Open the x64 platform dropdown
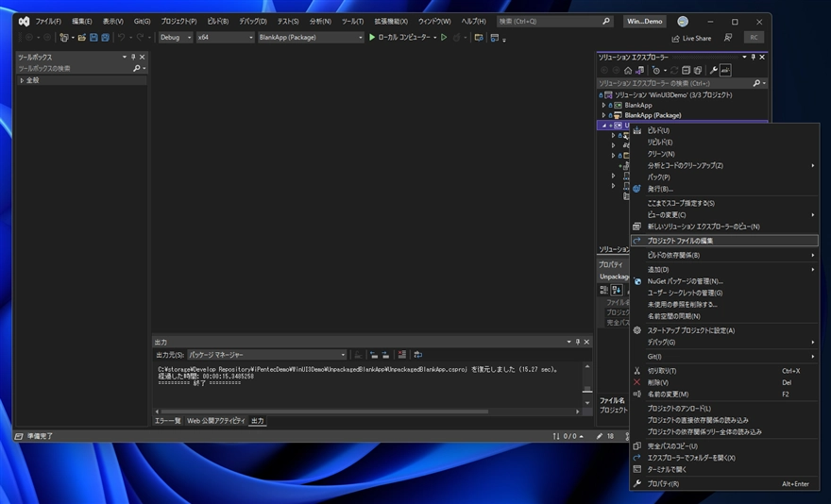Viewport: 831px width, 504px height. (226, 37)
